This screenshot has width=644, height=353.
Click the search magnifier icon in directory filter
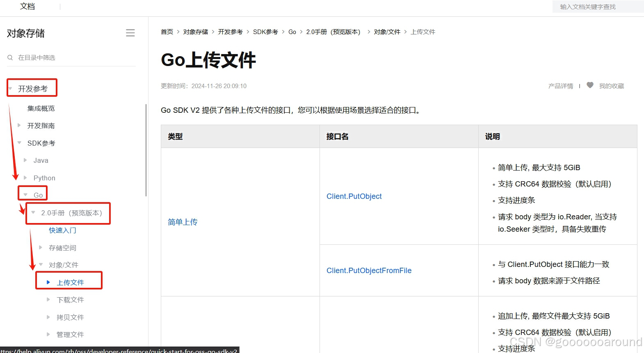(x=10, y=57)
